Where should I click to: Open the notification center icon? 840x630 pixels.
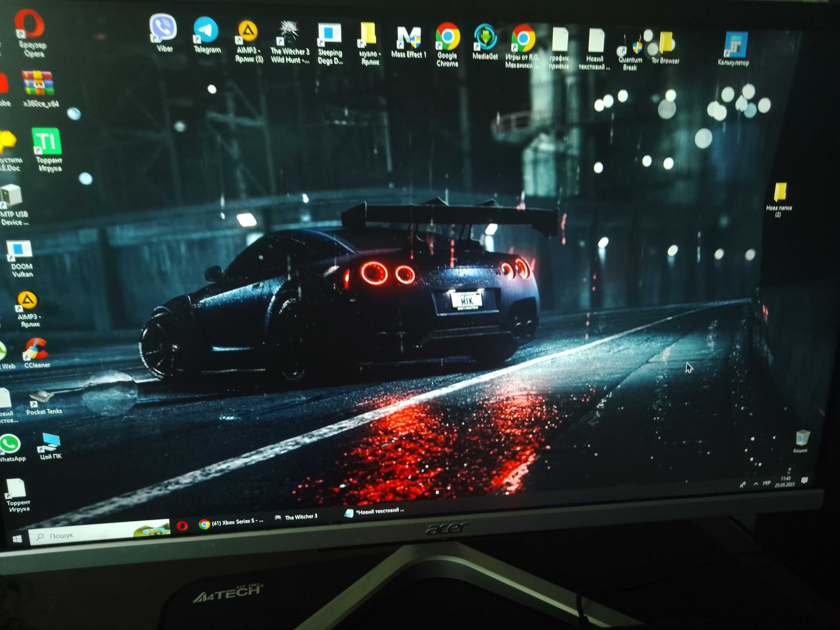804,480
